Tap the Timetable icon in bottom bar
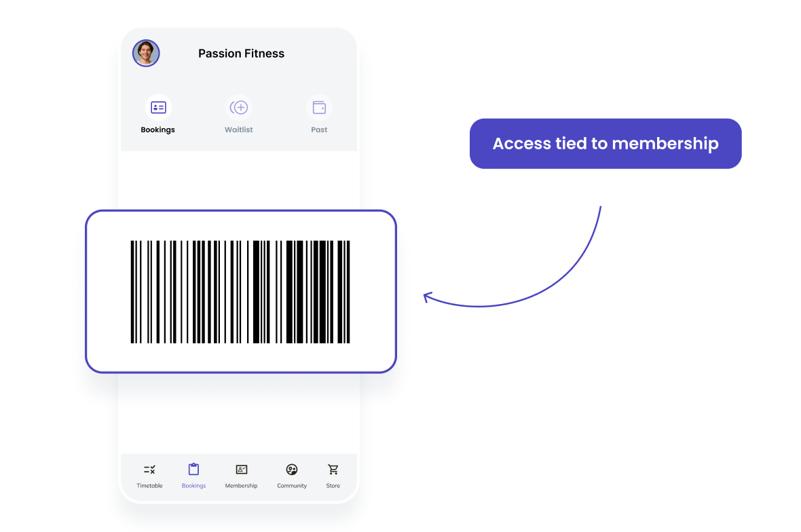This screenshot has height=532, width=801. (149, 469)
